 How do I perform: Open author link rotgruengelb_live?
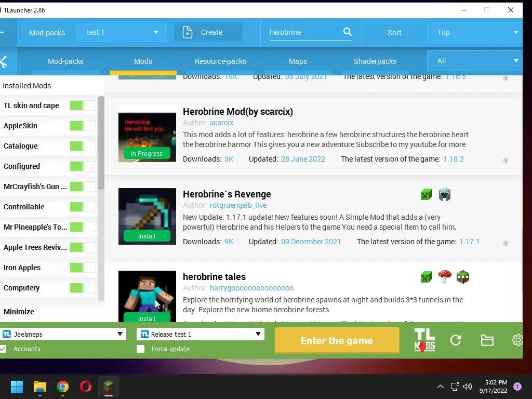click(x=238, y=205)
